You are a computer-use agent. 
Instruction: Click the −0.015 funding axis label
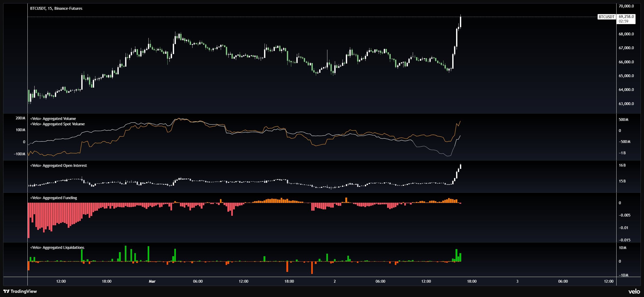[x=624, y=240]
